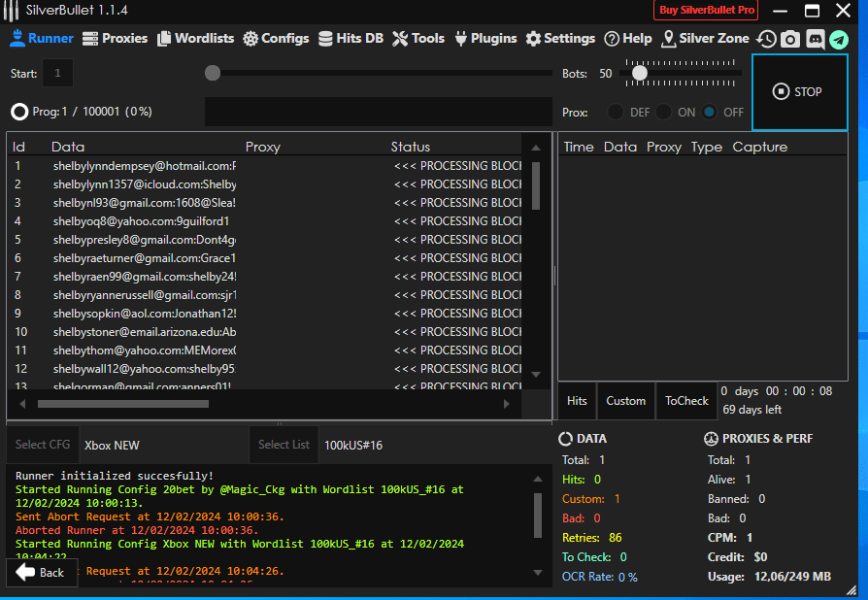Select the OFF proxy radio button

point(710,112)
